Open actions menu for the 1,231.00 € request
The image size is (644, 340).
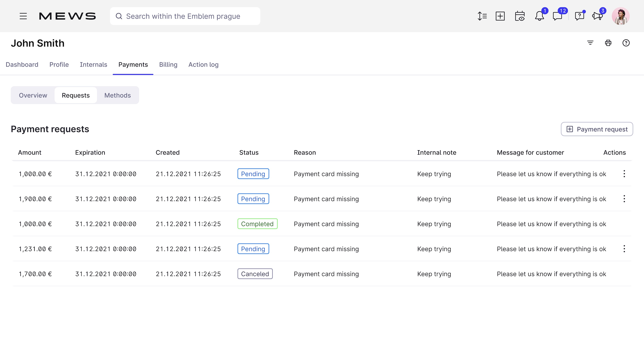624,249
